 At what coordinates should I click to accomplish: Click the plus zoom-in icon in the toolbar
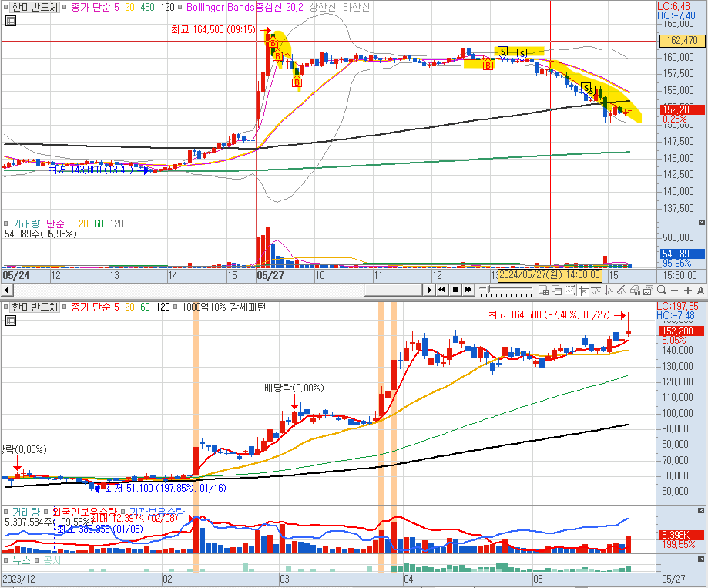(x=688, y=291)
